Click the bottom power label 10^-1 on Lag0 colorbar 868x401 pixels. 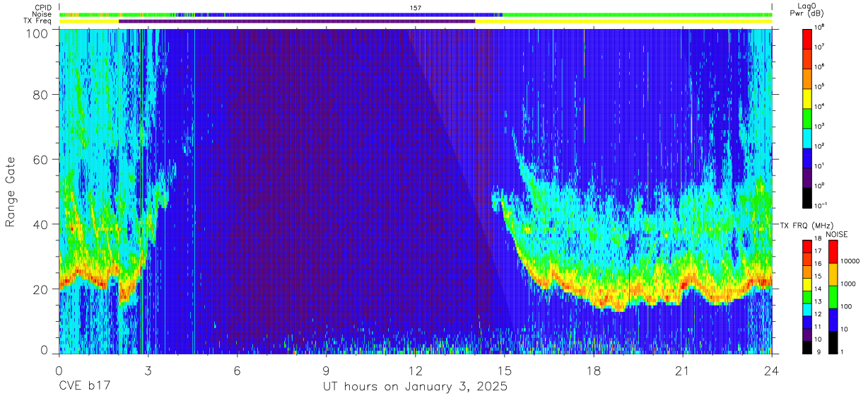click(x=821, y=205)
